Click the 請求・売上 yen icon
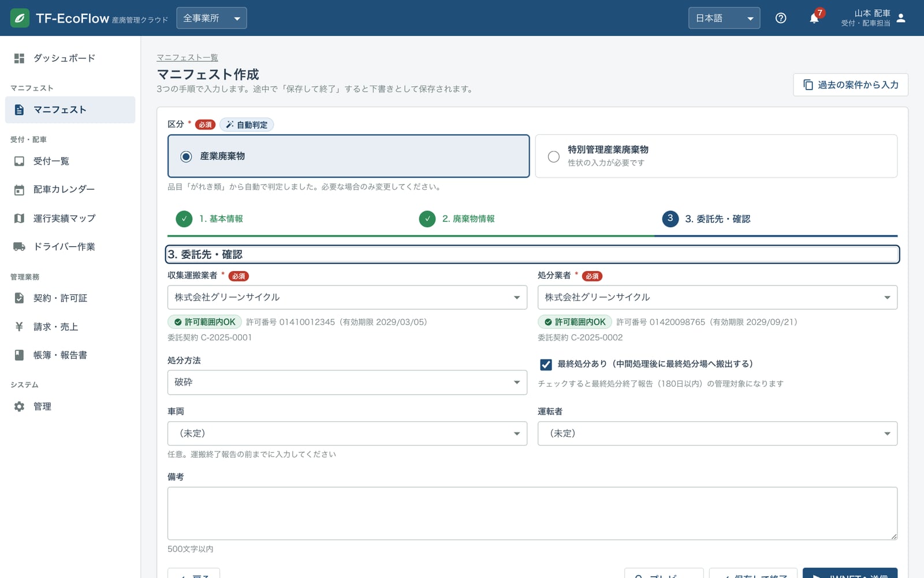 coord(19,327)
